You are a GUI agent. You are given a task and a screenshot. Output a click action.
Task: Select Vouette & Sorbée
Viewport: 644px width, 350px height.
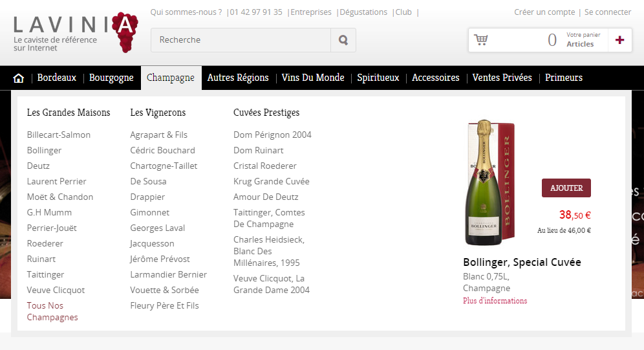click(x=164, y=290)
